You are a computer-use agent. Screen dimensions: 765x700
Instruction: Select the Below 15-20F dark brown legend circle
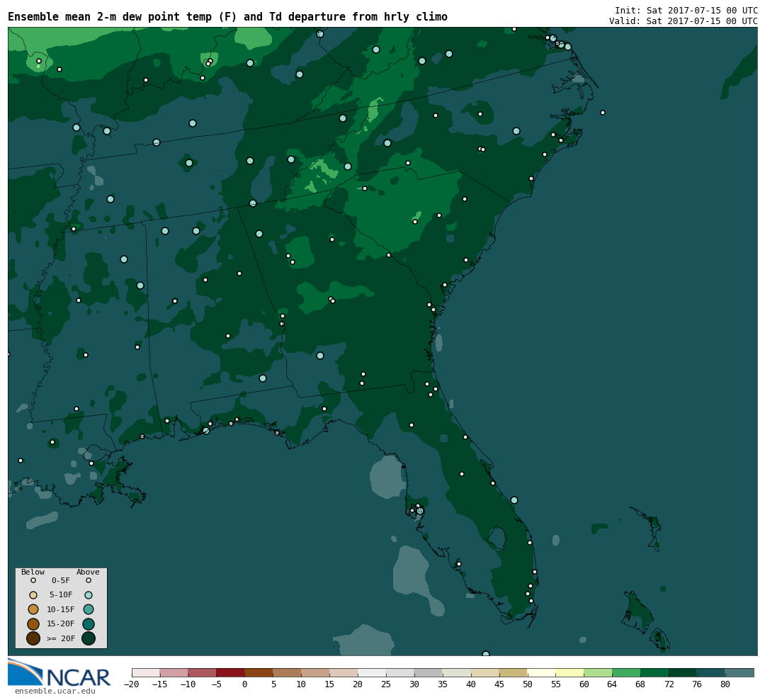[x=33, y=624]
